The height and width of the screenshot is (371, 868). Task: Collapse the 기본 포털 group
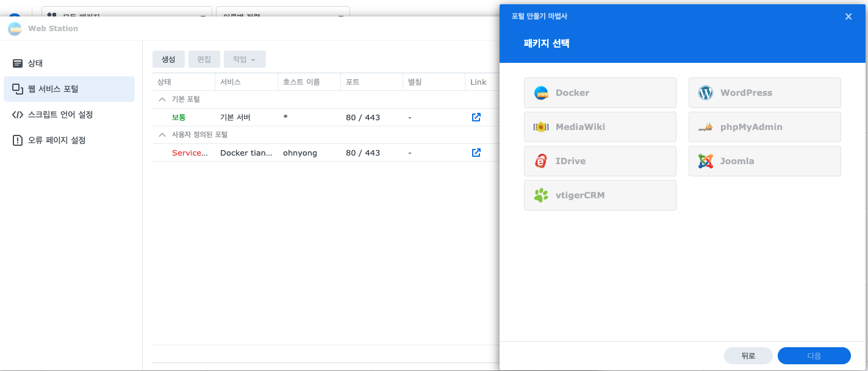162,99
